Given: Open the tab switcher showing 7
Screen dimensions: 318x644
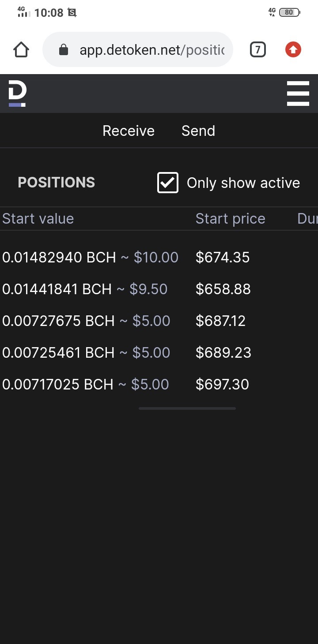Looking at the screenshot, I should click(x=258, y=50).
